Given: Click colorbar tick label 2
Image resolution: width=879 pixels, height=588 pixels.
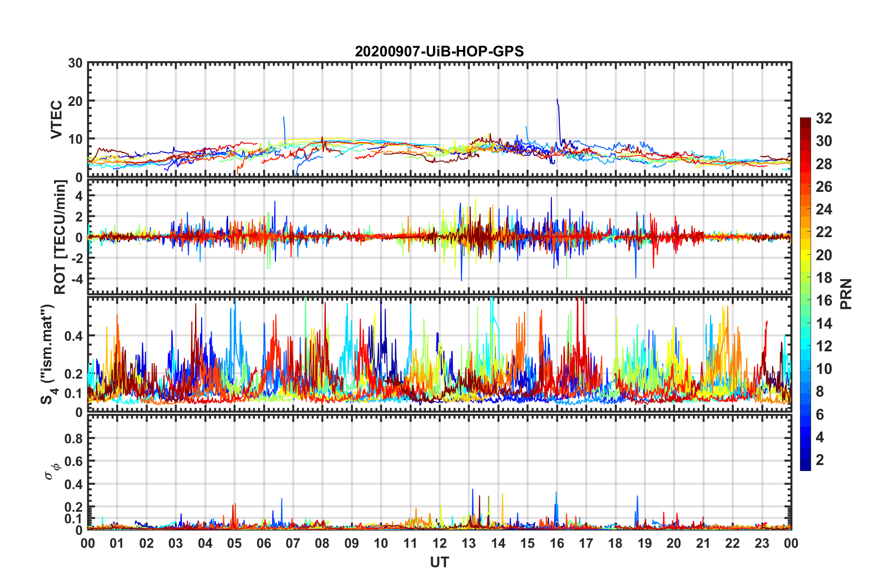Looking at the screenshot, I should click(820, 459).
